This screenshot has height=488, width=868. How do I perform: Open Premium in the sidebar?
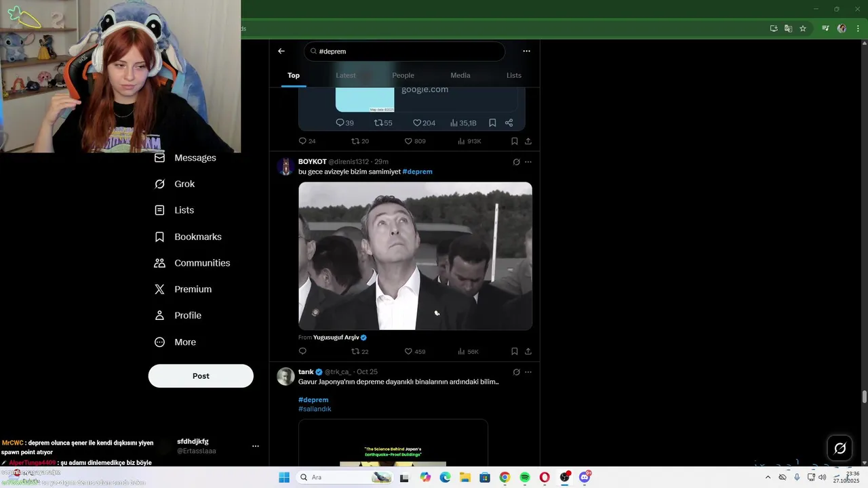(183, 289)
